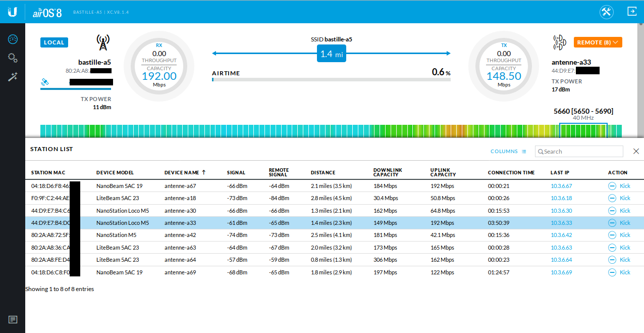Open the dashboard gauge icon in sidebar

click(x=13, y=39)
